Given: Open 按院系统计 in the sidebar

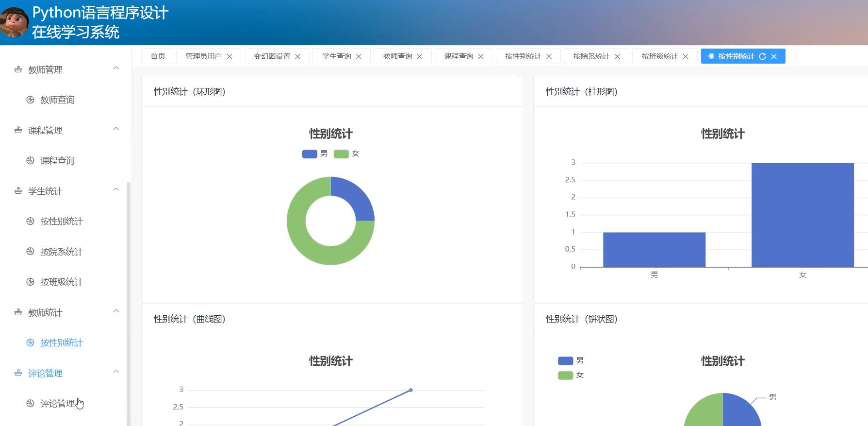Looking at the screenshot, I should 61,252.
